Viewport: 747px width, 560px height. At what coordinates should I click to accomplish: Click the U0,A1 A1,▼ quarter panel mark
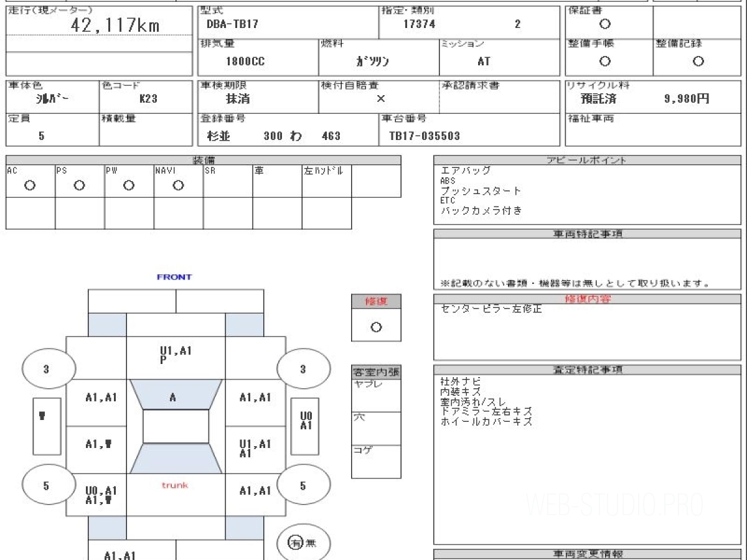tap(101, 495)
